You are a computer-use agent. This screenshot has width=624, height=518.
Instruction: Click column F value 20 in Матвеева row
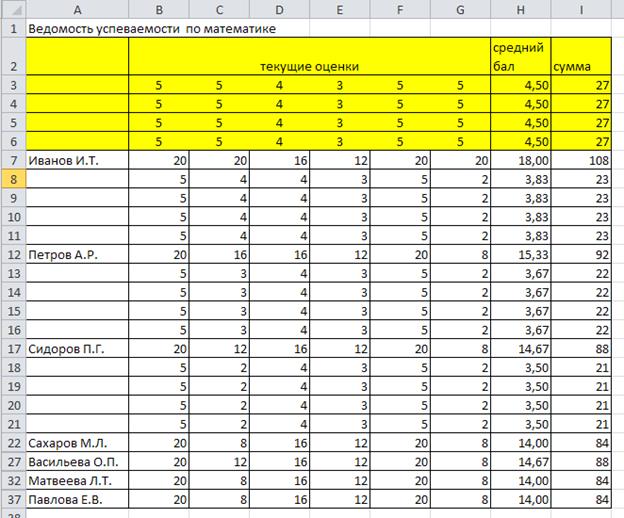400,481
